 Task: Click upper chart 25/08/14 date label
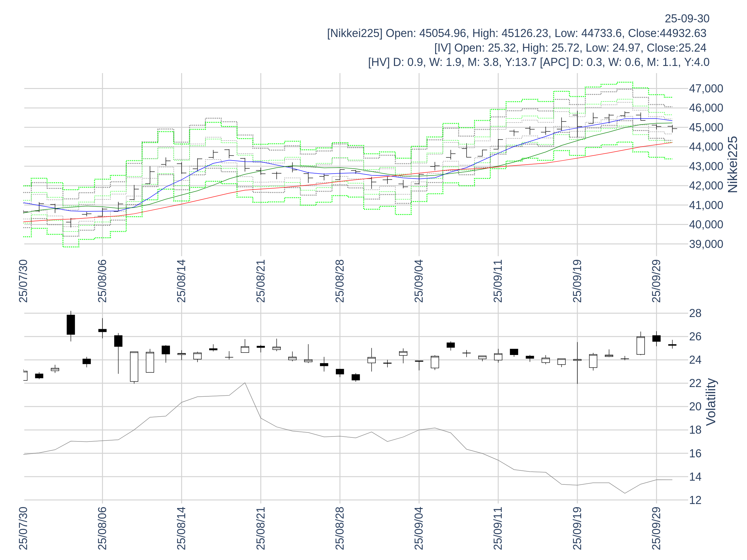point(181,281)
